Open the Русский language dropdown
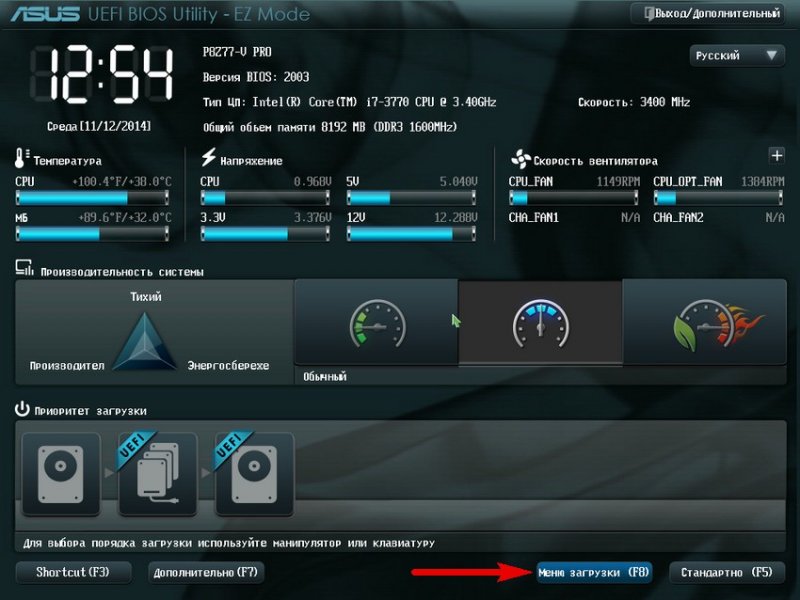The height and width of the screenshot is (600, 800). click(737, 55)
